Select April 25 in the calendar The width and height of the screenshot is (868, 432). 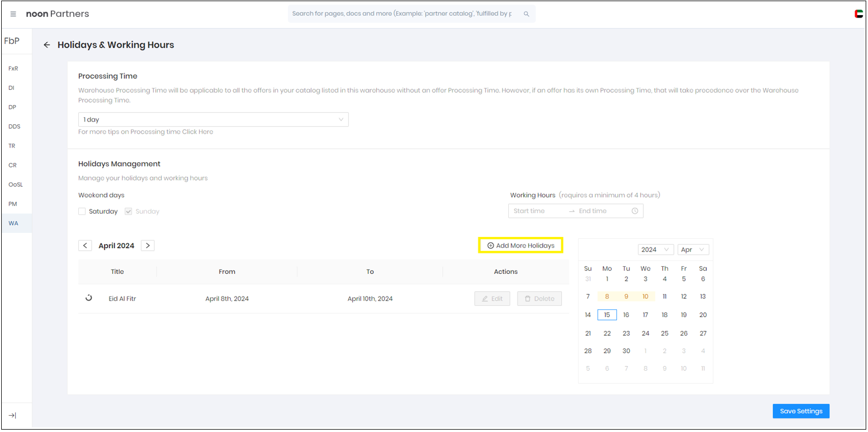coord(665,333)
